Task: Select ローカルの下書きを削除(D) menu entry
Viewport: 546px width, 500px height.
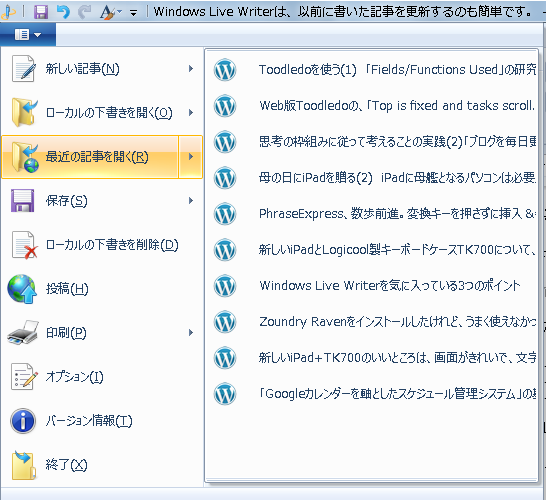Action: [102, 245]
